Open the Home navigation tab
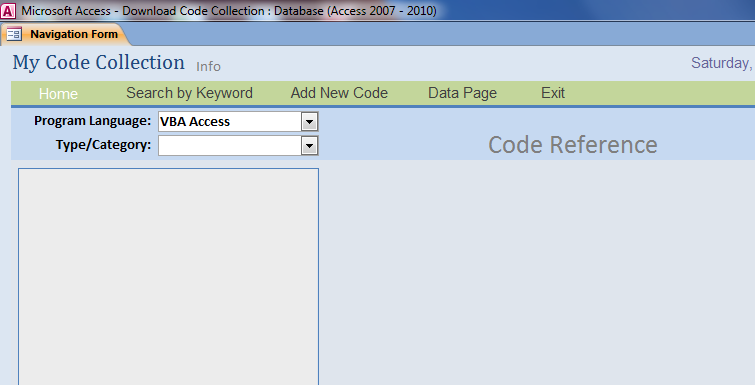The image size is (755, 385). pos(58,93)
